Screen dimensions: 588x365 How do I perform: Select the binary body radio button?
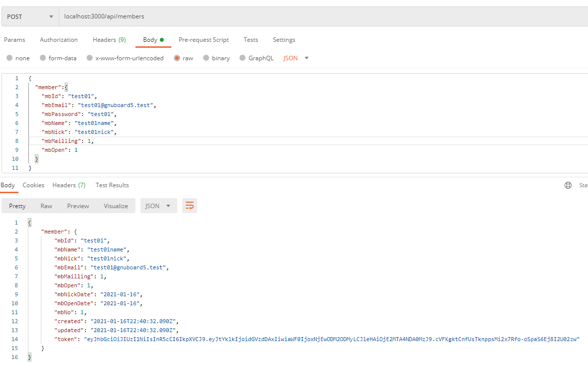coord(206,58)
